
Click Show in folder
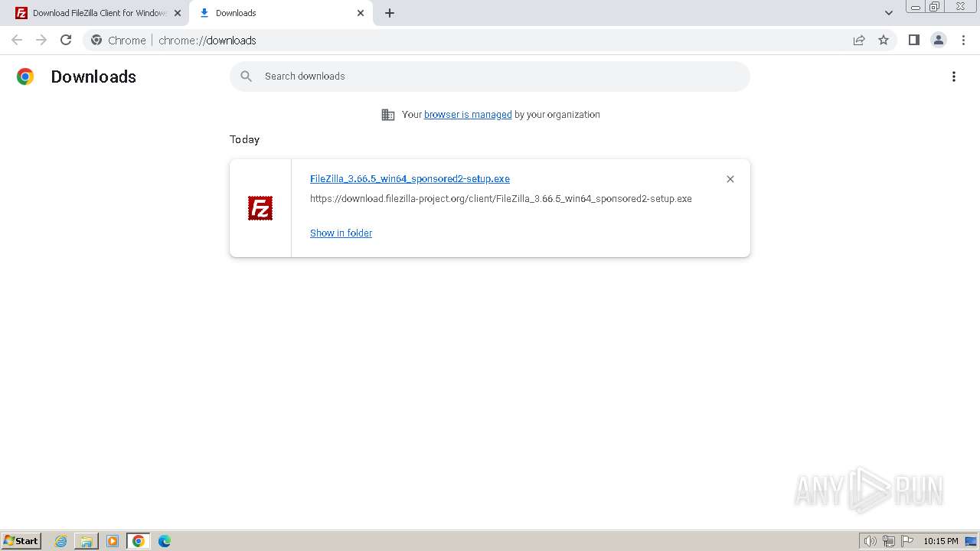(341, 233)
